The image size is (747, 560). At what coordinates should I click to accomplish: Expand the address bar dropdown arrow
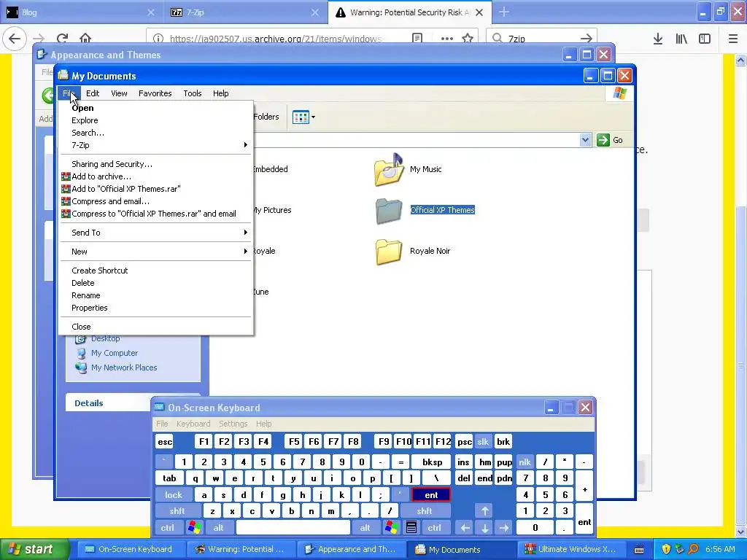[586, 140]
